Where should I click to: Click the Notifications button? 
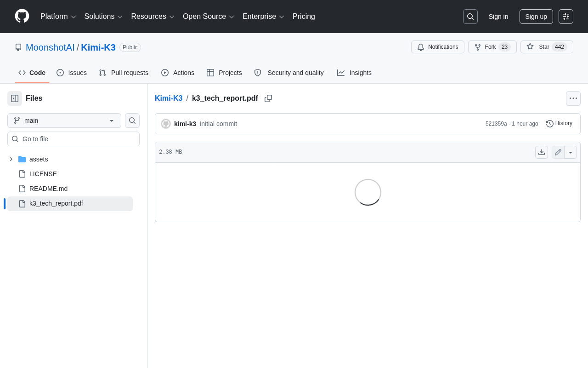[x=438, y=47]
